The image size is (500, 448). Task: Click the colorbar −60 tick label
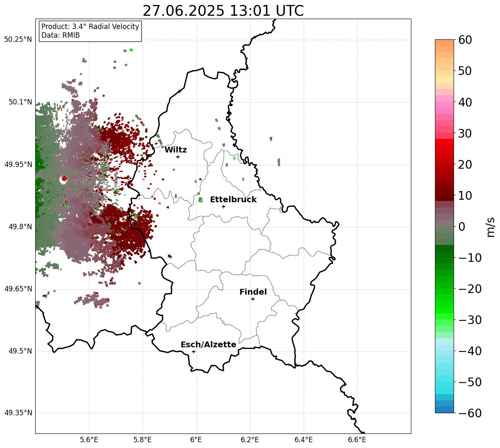470,413
